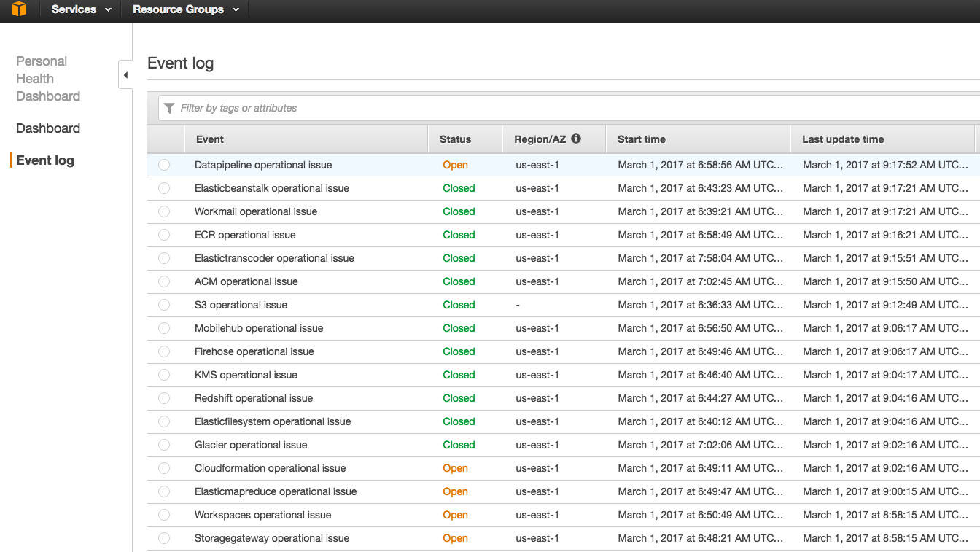This screenshot has width=980, height=552.
Task: Collapse the left sidebar with arrow
Action: 125,75
